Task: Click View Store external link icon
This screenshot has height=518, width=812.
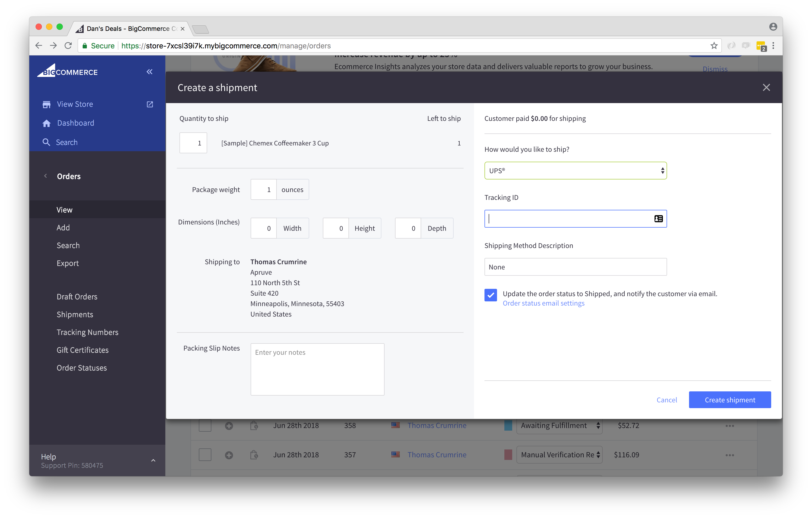Action: pos(150,104)
